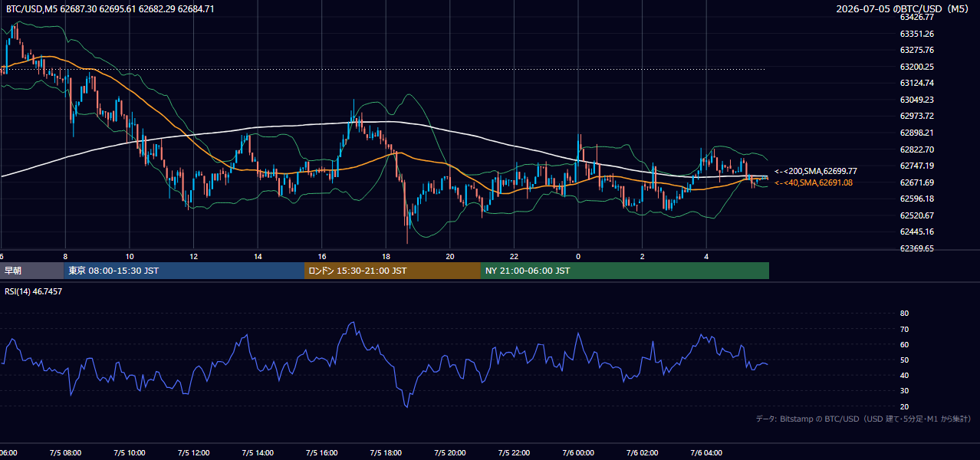Select the ロンドン 15:30-21:00 JST session bar

coord(393,271)
